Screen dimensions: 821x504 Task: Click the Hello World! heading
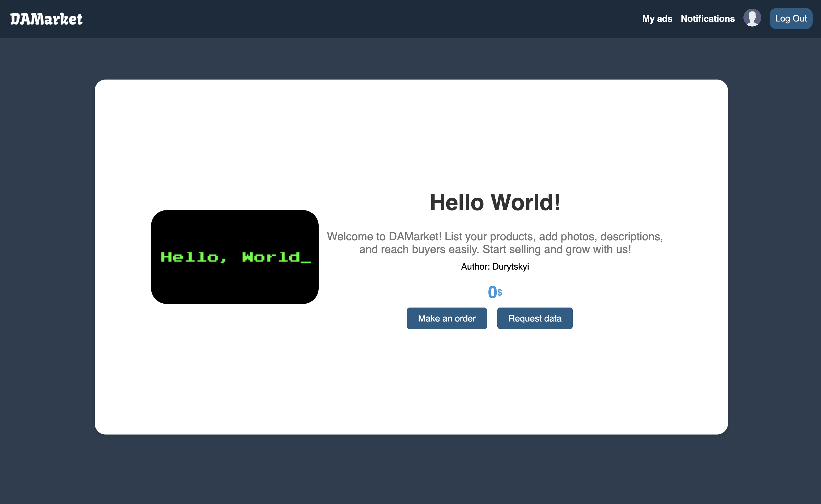495,202
